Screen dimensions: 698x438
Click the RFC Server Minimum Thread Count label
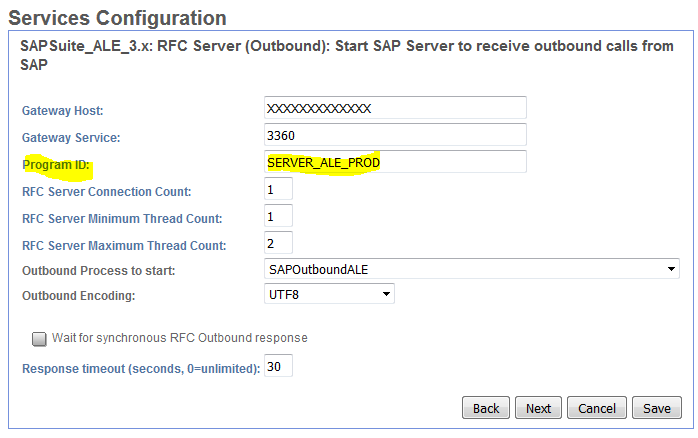point(122,219)
